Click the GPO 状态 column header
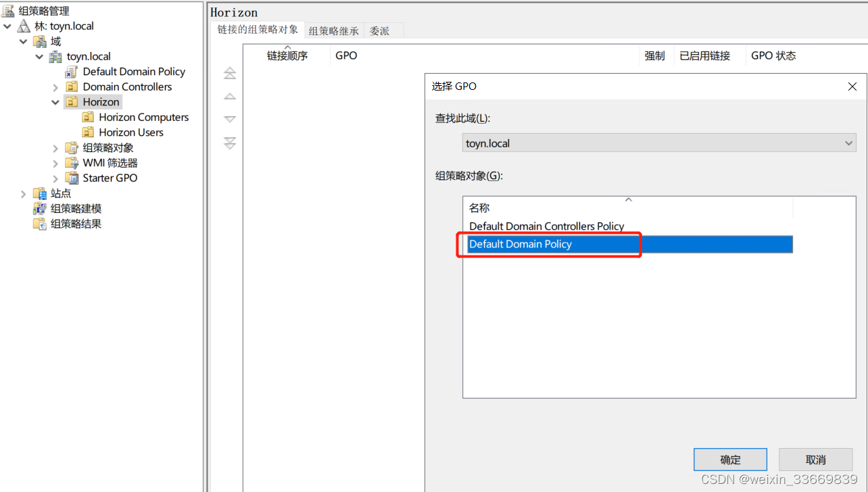 [x=773, y=55]
